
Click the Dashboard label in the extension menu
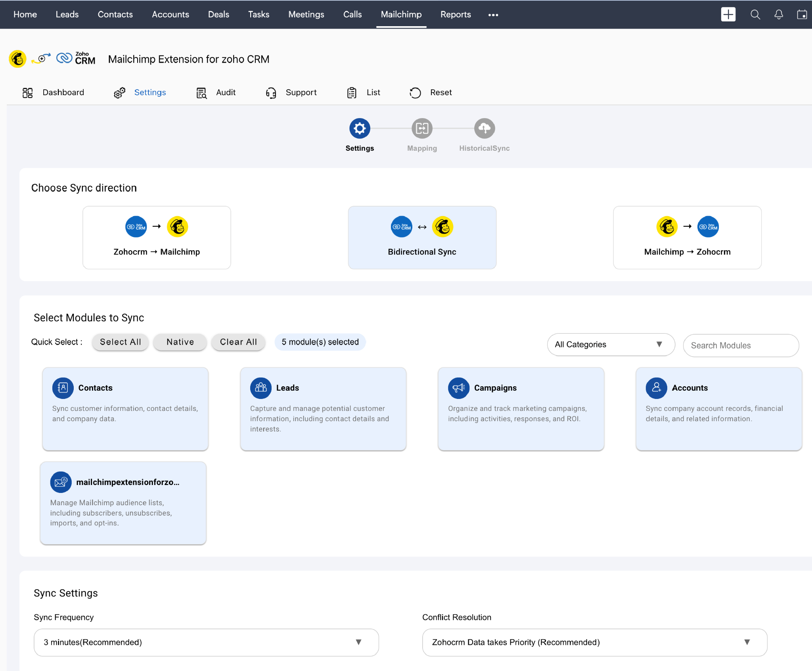point(63,92)
